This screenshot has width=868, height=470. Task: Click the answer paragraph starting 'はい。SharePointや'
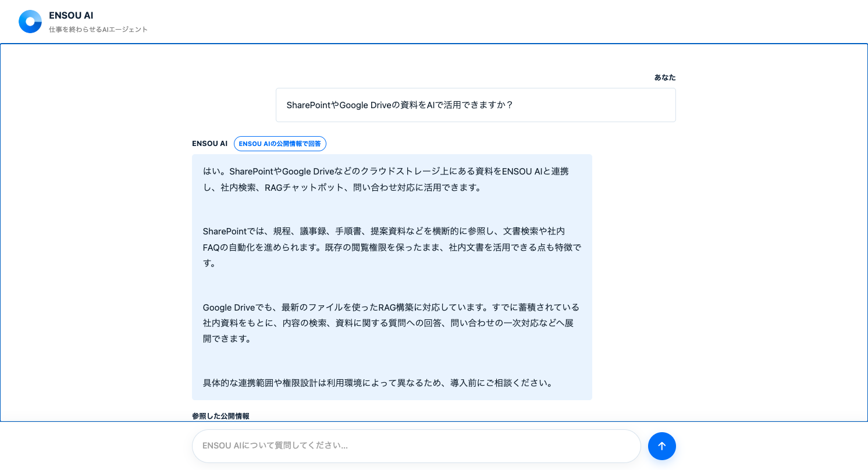(x=386, y=180)
